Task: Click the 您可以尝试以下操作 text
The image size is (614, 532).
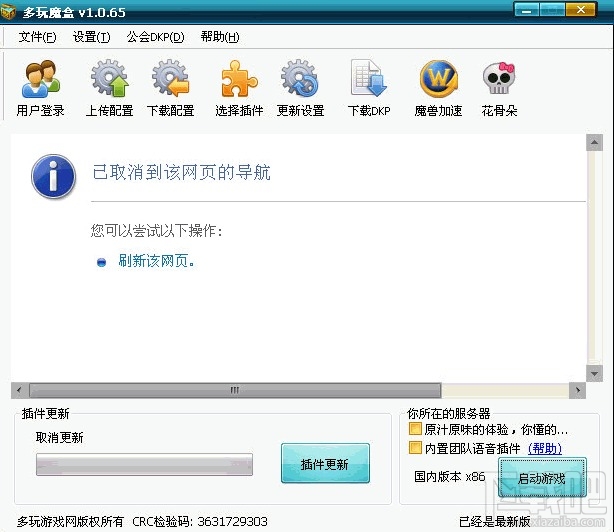Action: [x=157, y=230]
